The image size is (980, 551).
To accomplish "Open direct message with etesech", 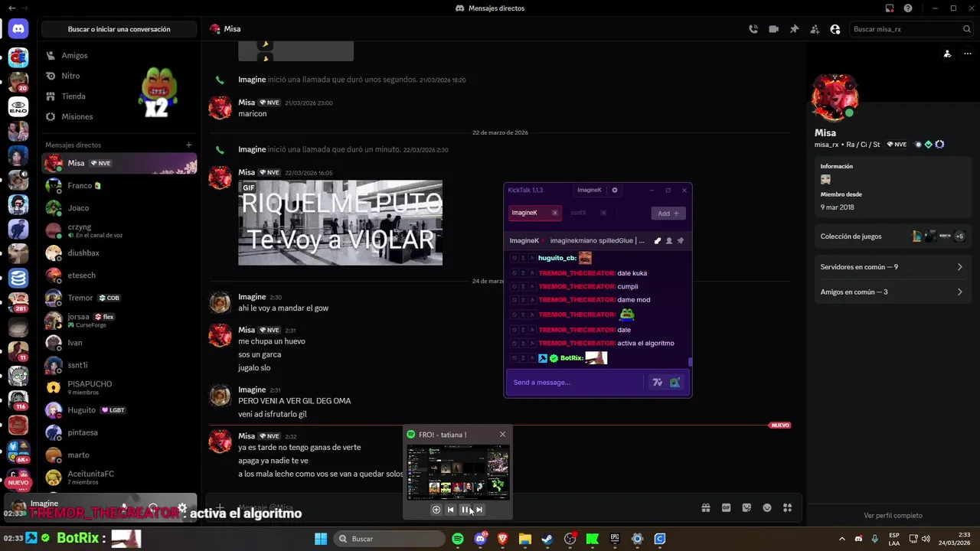I will pos(119,275).
